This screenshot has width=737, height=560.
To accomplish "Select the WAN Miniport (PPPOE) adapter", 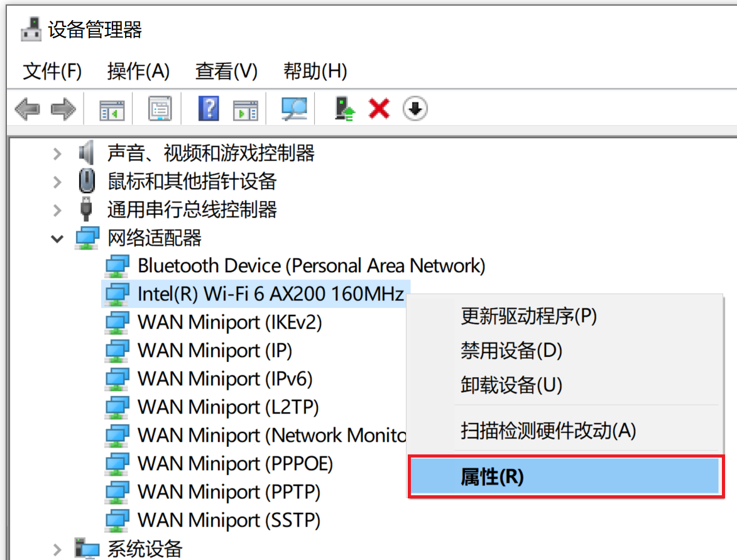I will tap(235, 464).
